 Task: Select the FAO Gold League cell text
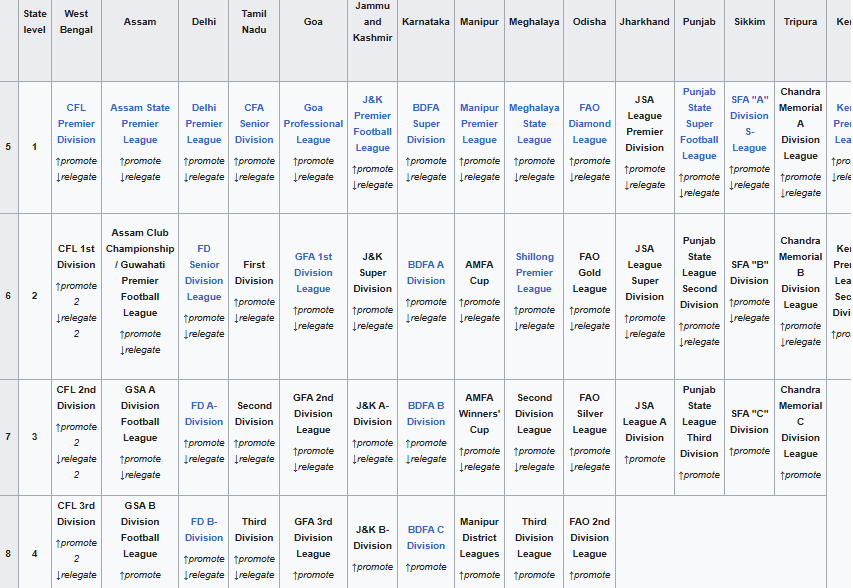pos(590,273)
